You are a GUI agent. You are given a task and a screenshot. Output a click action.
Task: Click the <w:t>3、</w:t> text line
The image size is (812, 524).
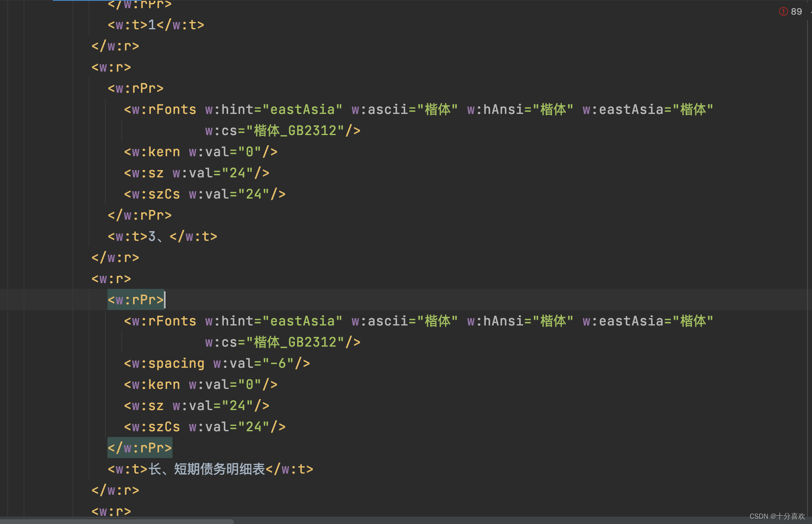pyautogui.click(x=162, y=236)
